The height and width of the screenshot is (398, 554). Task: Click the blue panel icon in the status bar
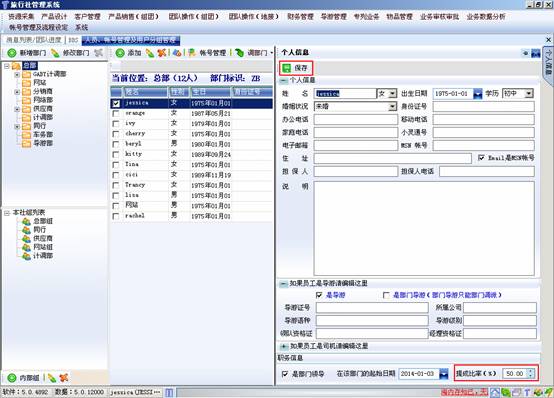coord(170,392)
